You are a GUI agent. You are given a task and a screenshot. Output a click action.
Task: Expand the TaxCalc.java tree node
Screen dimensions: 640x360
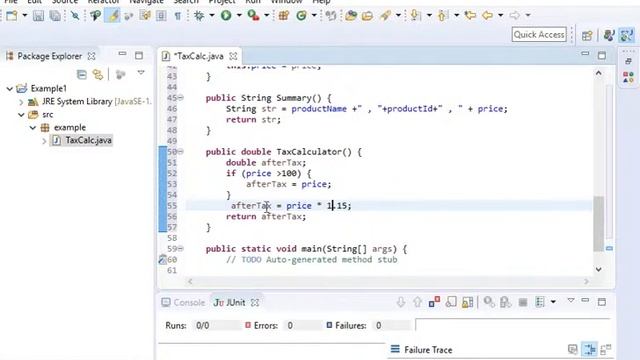tap(44, 141)
